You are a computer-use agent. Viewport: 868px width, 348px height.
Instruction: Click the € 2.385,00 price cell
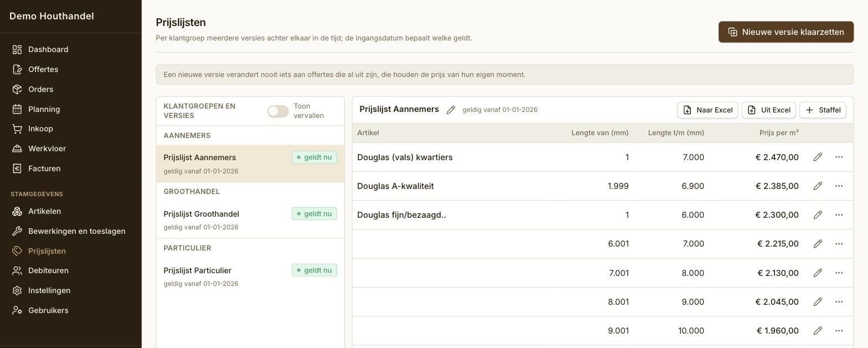(x=777, y=186)
